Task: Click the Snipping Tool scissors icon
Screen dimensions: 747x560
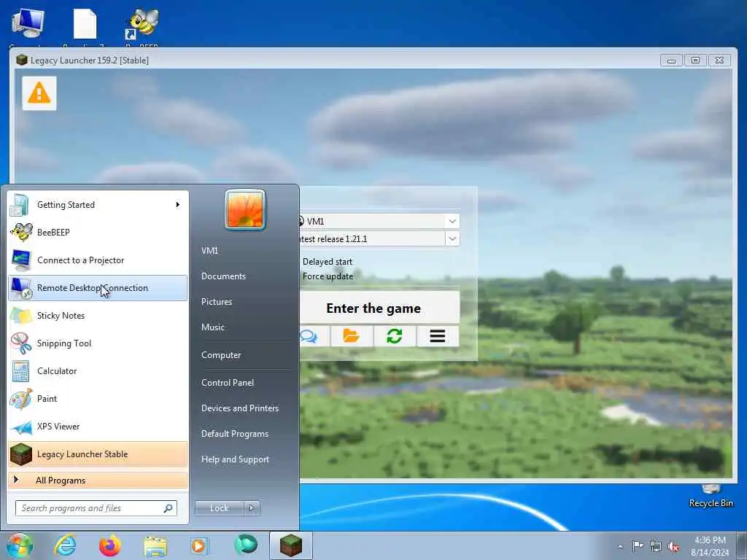Action: (21, 343)
